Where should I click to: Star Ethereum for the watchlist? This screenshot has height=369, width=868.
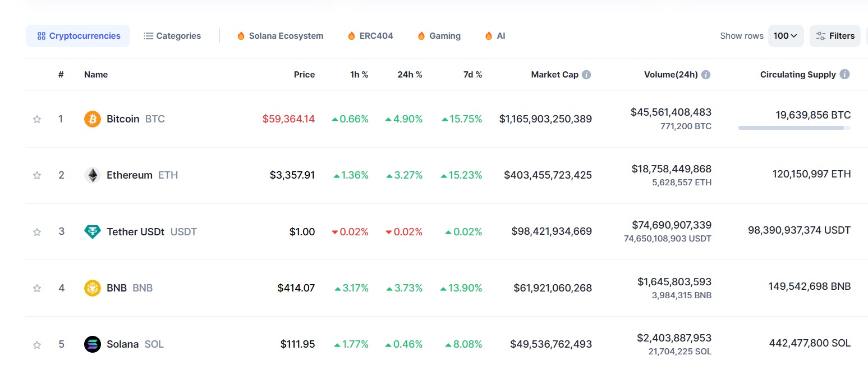tap(37, 175)
